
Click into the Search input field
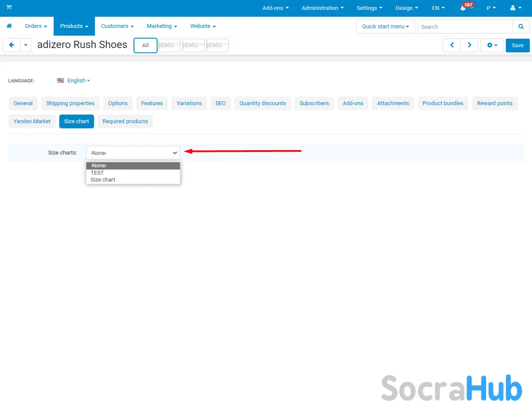465,27
